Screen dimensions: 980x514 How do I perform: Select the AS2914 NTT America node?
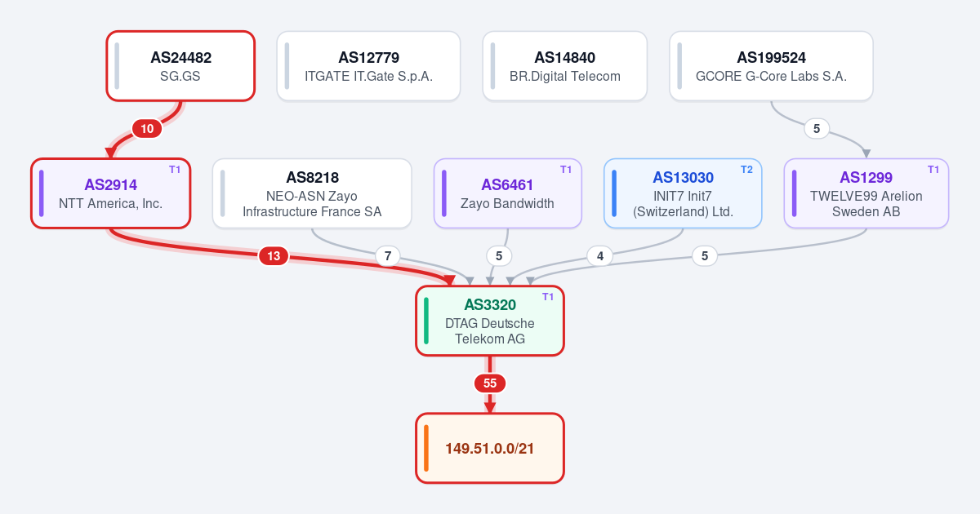point(111,193)
